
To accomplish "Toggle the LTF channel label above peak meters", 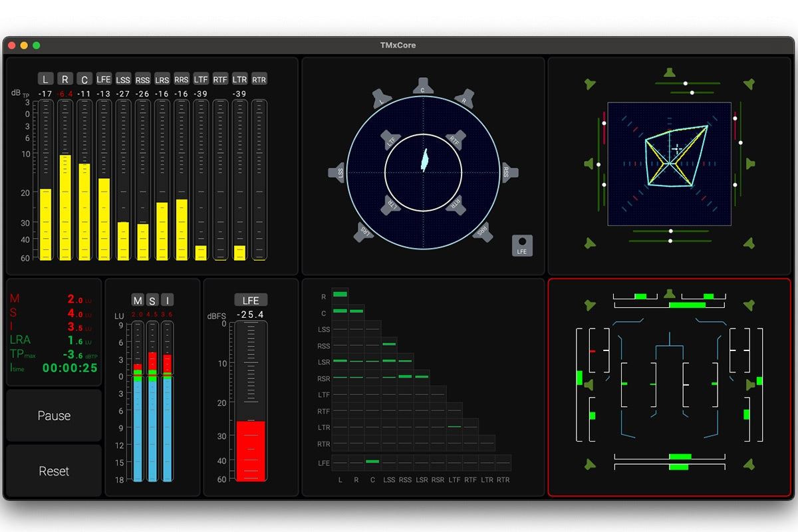I will tap(201, 80).
